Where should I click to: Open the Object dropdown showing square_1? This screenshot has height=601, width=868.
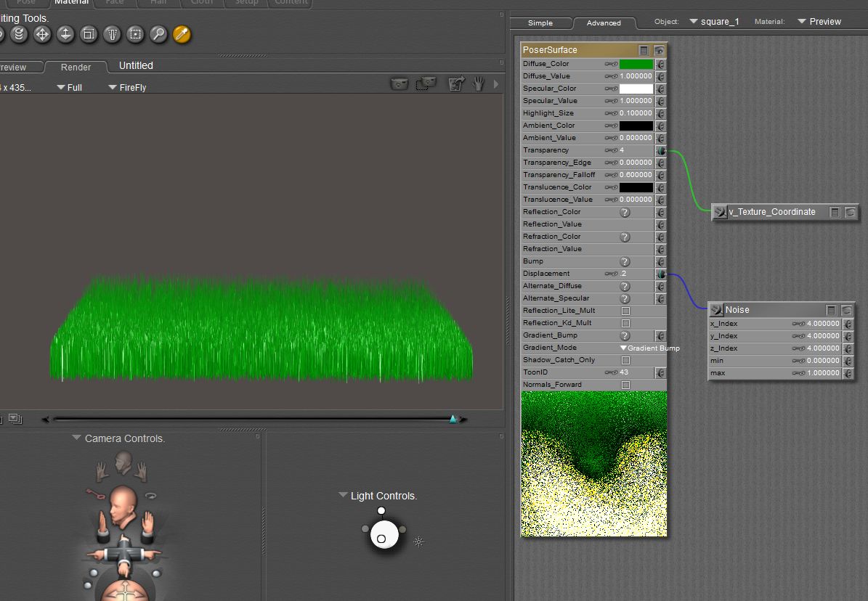coord(714,22)
